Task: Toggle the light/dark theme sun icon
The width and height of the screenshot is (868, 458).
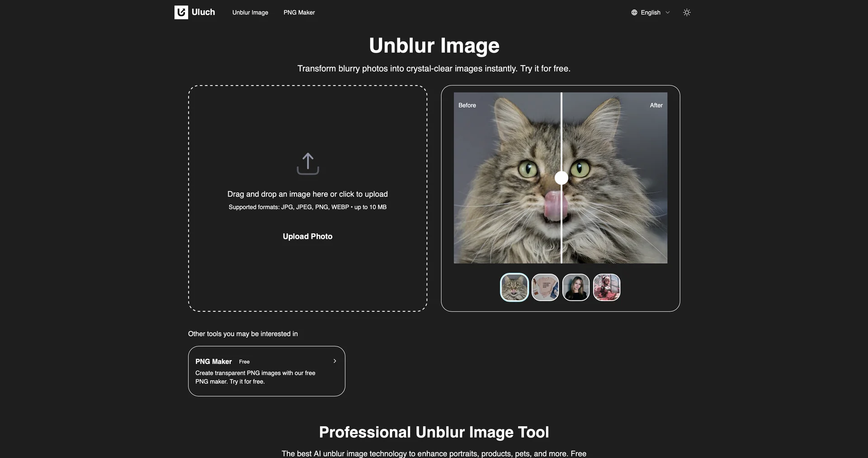Action: tap(687, 13)
